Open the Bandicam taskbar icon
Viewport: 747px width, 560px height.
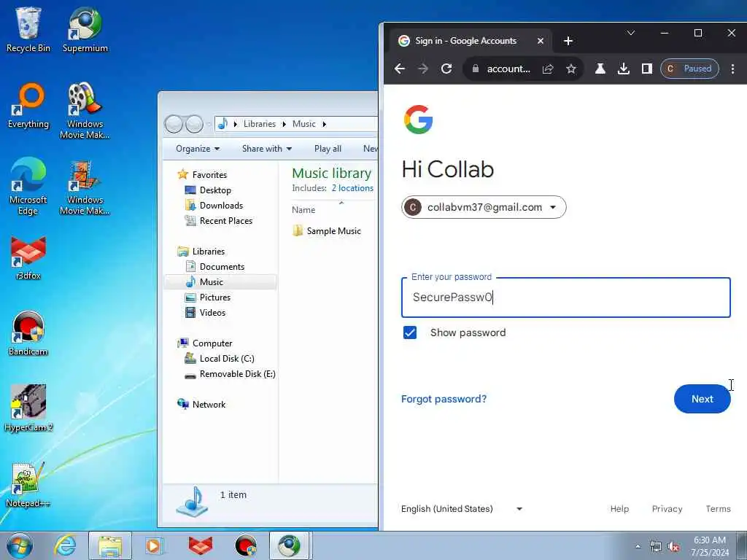point(245,545)
